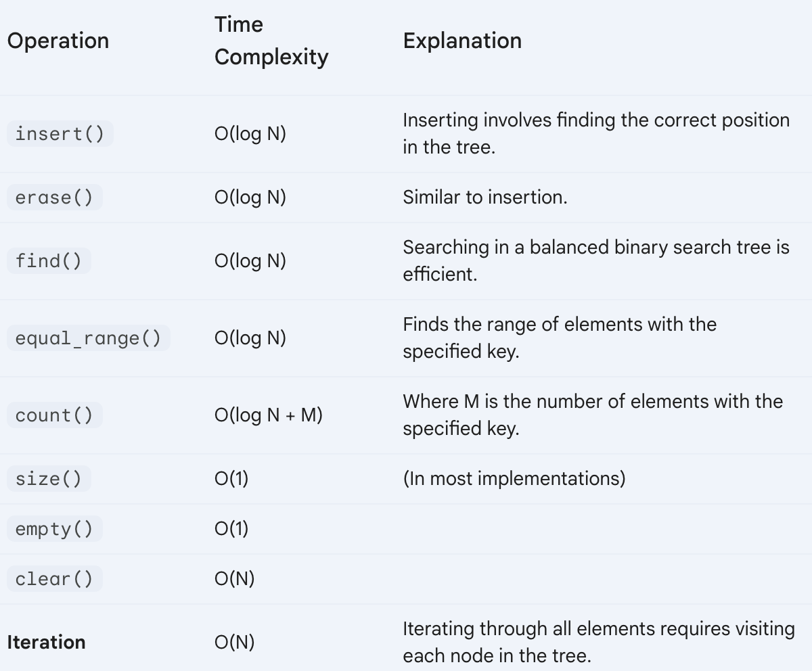Click the bold Iteration row label
812x671 pixels.
47,642
